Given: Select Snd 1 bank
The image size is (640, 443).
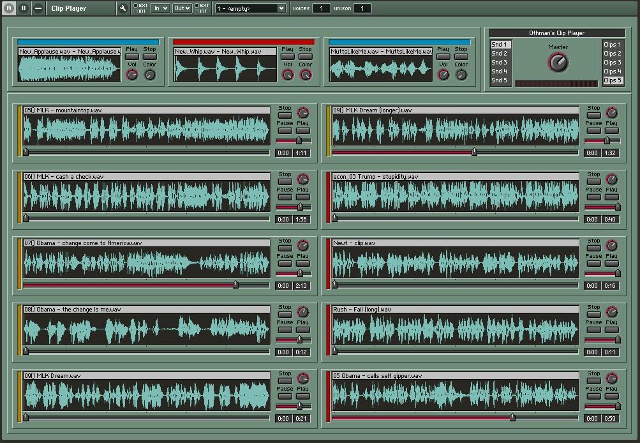Looking at the screenshot, I should 500,45.
